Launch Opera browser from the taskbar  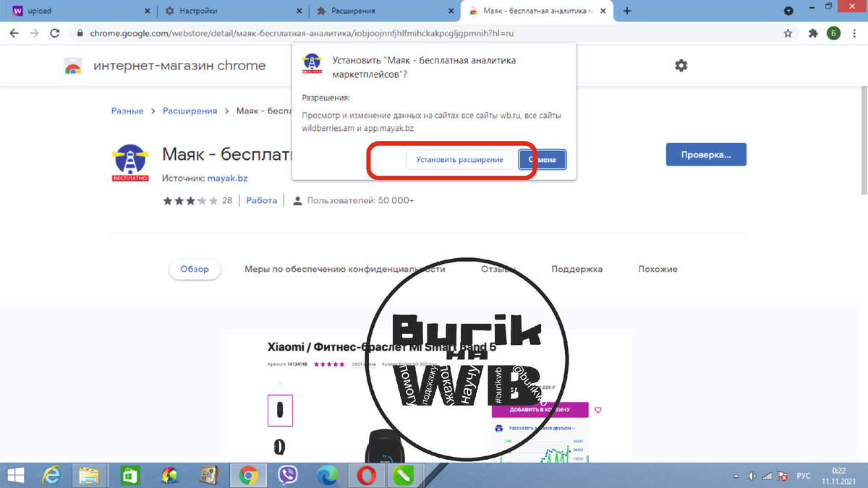pos(366,475)
